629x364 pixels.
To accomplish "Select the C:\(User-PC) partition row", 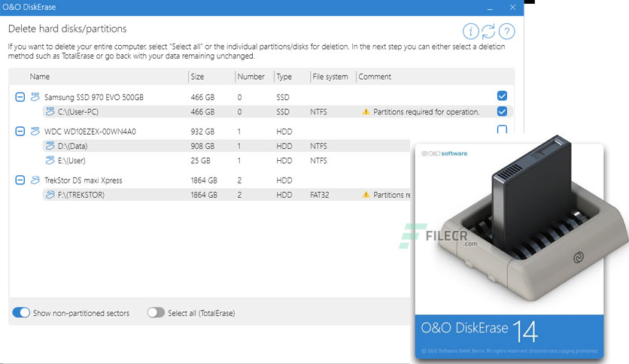I will coord(277,111).
